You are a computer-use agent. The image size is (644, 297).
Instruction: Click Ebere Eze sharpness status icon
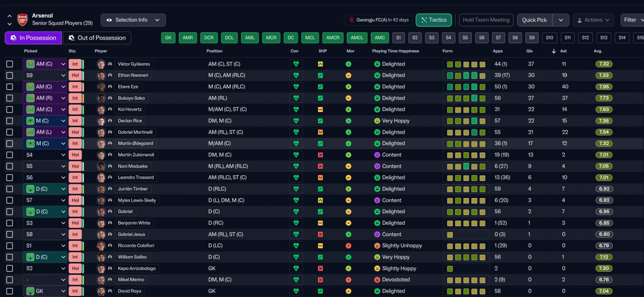pos(320,86)
